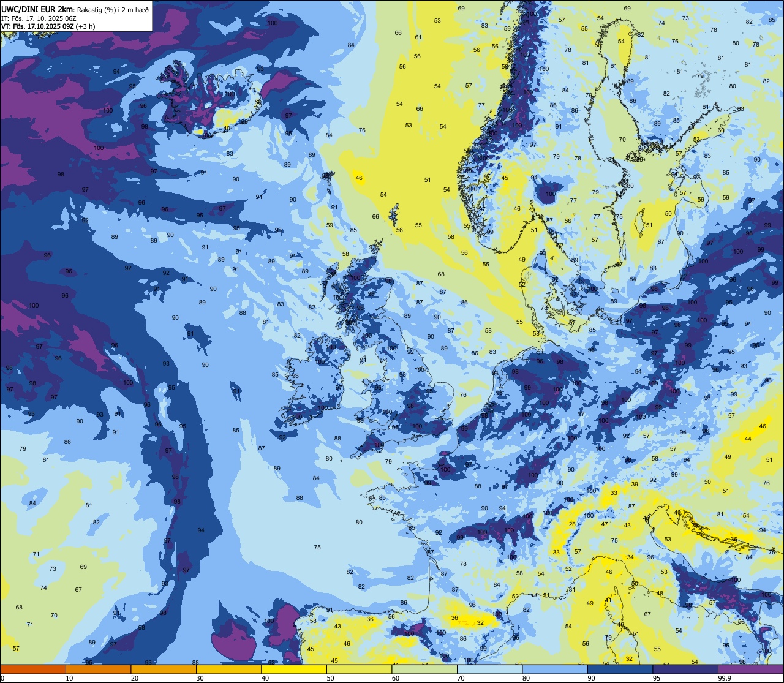
Task: Click the legend tick label '0'
Action: [x=2, y=678]
